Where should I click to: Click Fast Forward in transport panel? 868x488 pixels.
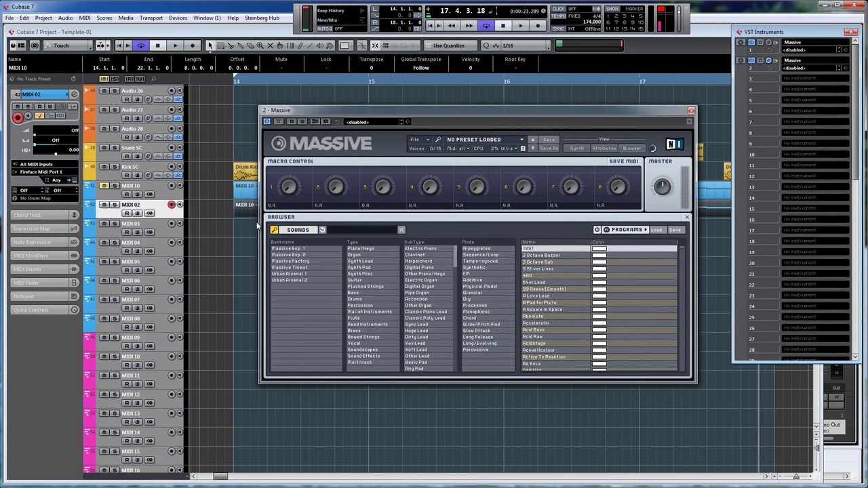[468, 26]
